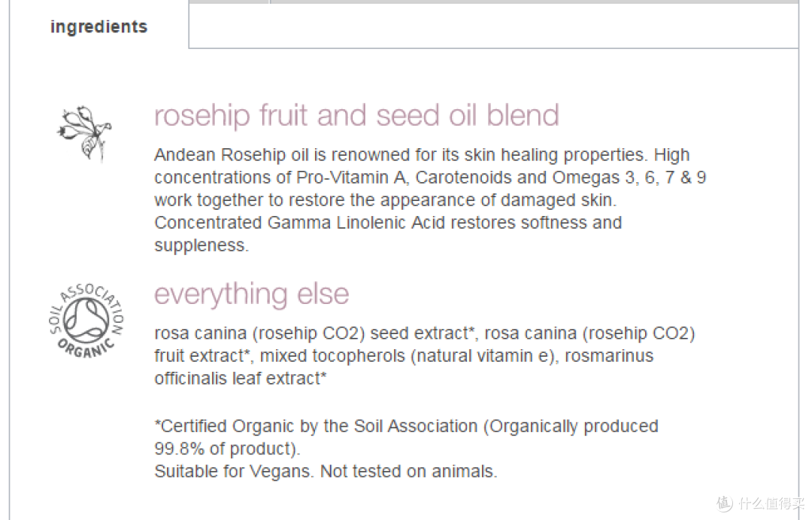Screen dimensions: 812x520
Task: Click the 'Pro-Vitamin A' text
Action: pos(352,178)
